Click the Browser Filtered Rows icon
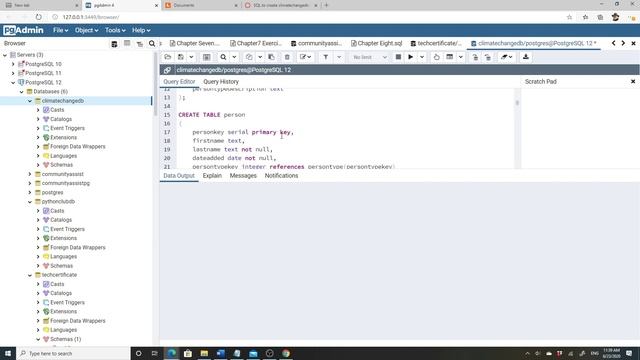 [140, 44]
